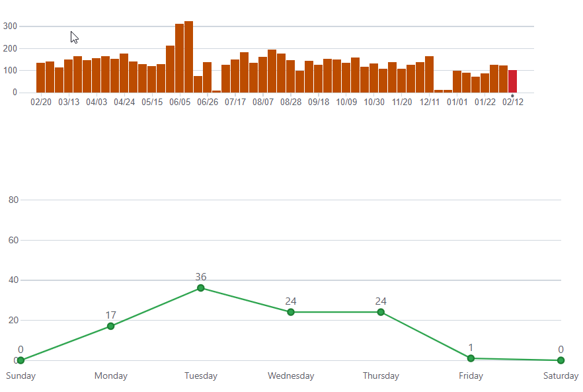
Task: Click the Friday axis label
Action: click(471, 376)
